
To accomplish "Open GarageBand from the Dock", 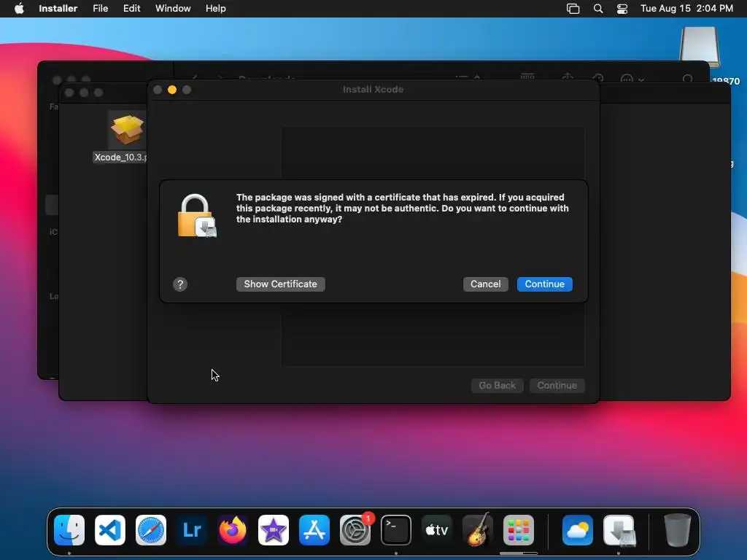I will [477, 530].
